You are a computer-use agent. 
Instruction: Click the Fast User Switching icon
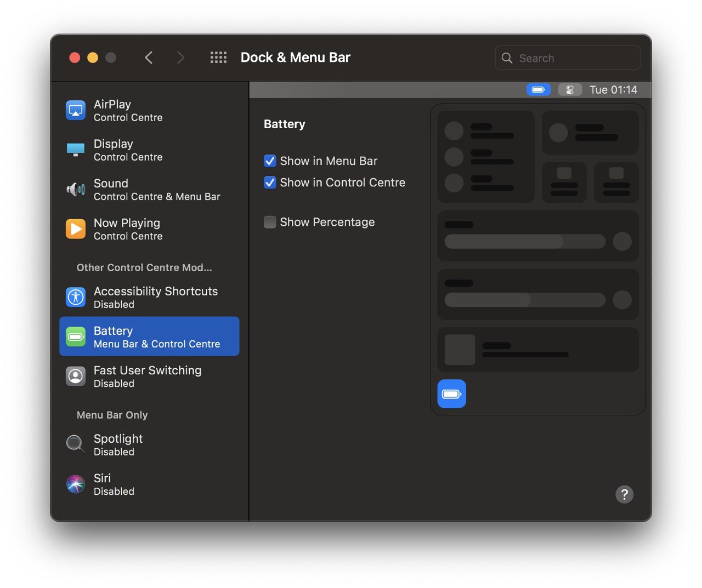coord(76,376)
